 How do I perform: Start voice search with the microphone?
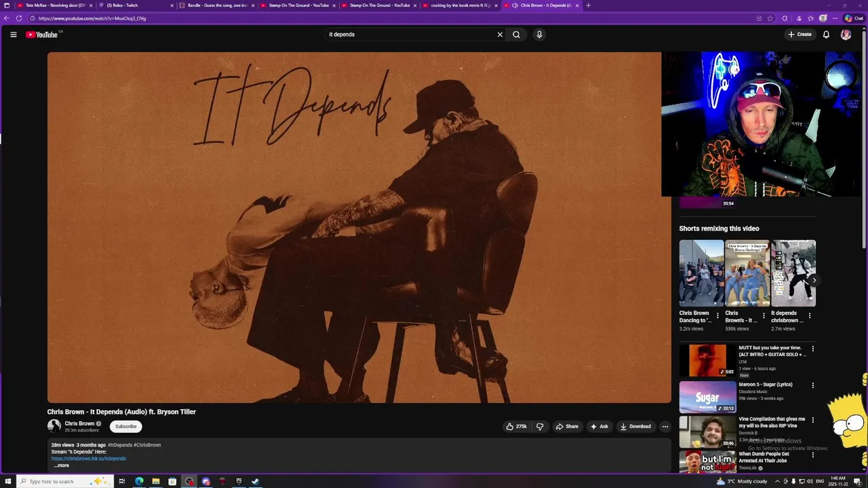click(539, 35)
